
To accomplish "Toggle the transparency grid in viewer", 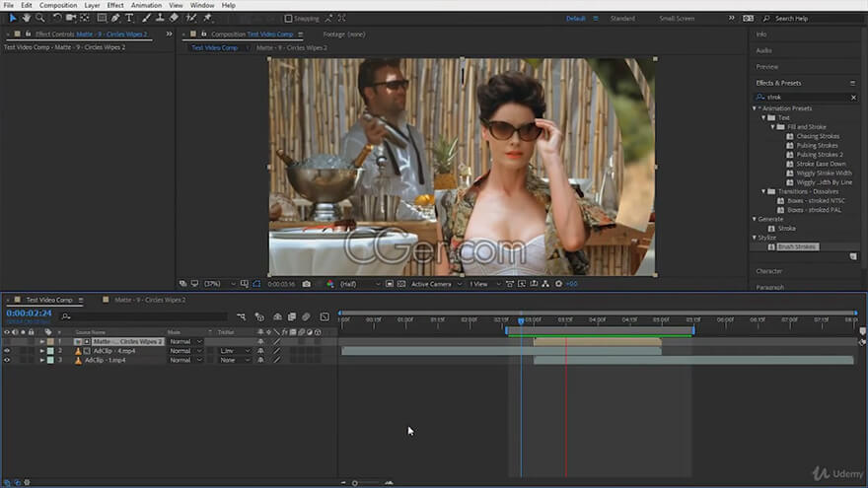I will [401, 284].
